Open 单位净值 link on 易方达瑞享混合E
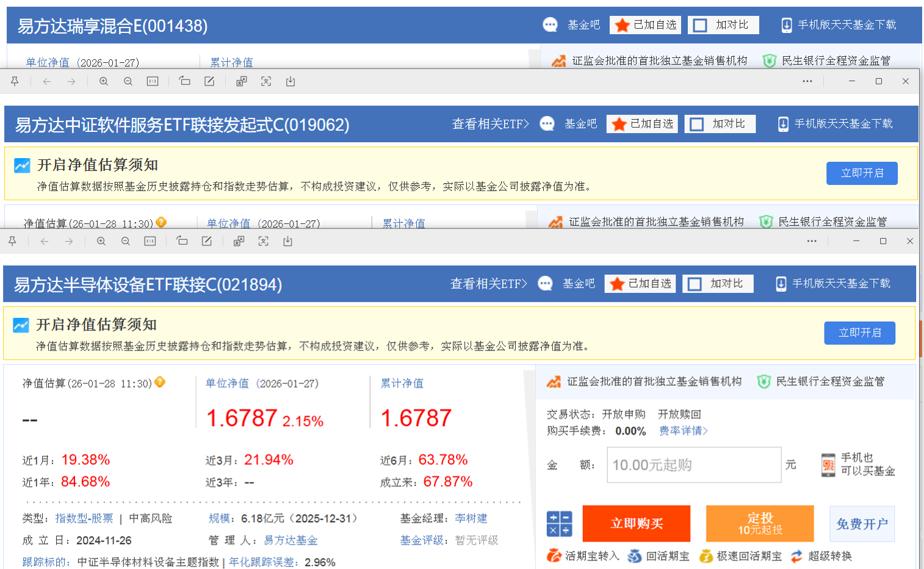Image resolution: width=924 pixels, height=569 pixels. [x=48, y=62]
